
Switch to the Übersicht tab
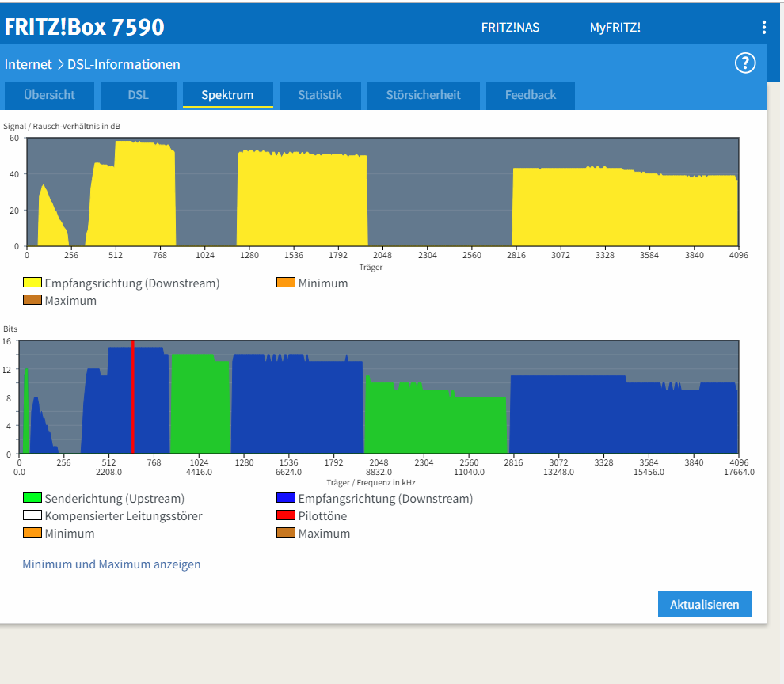pos(50,95)
